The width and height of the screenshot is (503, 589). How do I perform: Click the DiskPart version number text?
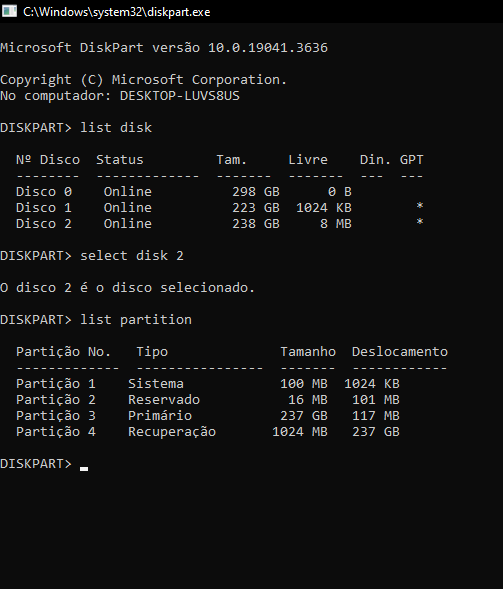point(268,48)
